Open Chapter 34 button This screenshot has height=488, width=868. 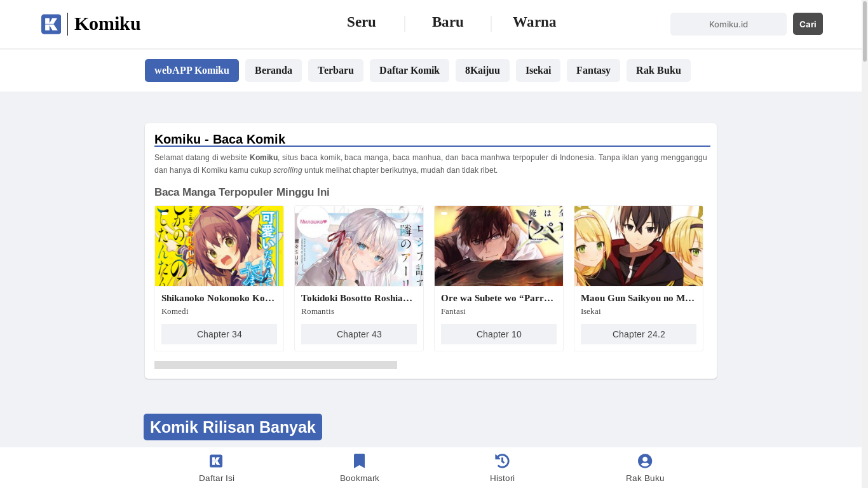(x=219, y=334)
